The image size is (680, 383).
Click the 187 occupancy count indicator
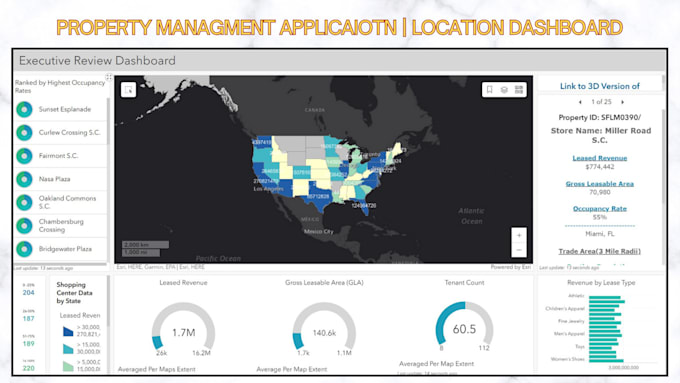tap(29, 319)
